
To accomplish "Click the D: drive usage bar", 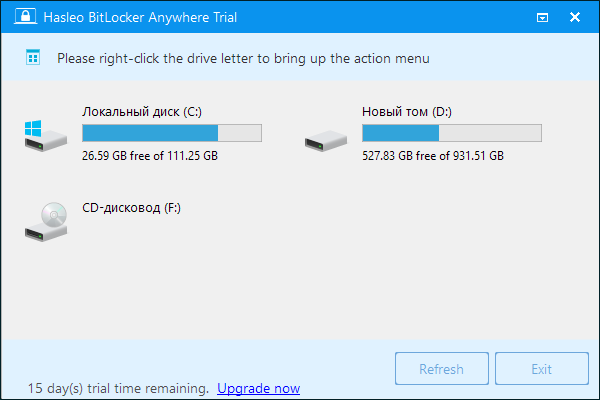I will click(451, 133).
